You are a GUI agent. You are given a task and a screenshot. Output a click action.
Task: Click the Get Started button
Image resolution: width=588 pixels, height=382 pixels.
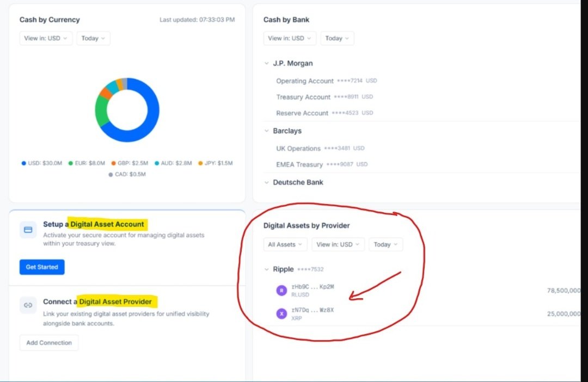click(x=42, y=267)
